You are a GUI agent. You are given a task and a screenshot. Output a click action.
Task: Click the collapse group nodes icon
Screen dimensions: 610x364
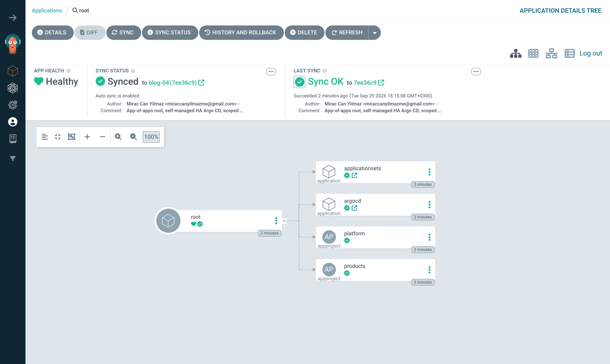point(58,137)
